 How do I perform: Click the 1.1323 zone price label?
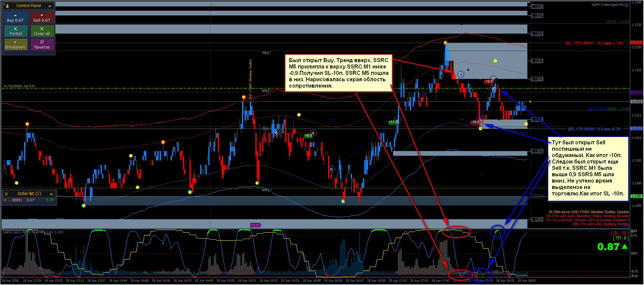click(x=537, y=79)
